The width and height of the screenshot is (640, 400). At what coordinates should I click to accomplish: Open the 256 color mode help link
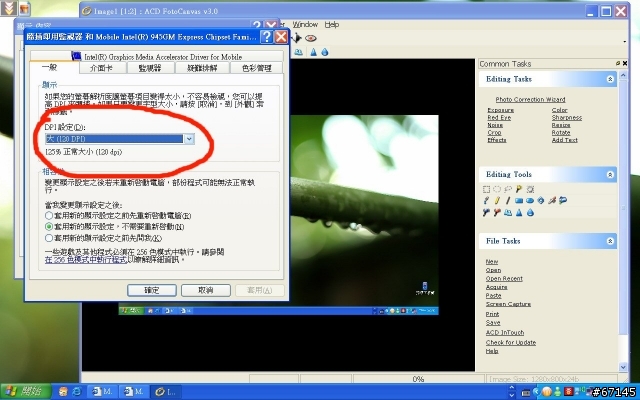point(86,260)
